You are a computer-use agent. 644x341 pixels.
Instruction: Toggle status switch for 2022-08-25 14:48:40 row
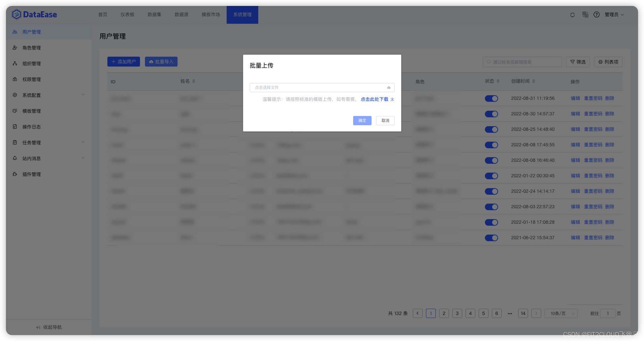click(x=491, y=129)
